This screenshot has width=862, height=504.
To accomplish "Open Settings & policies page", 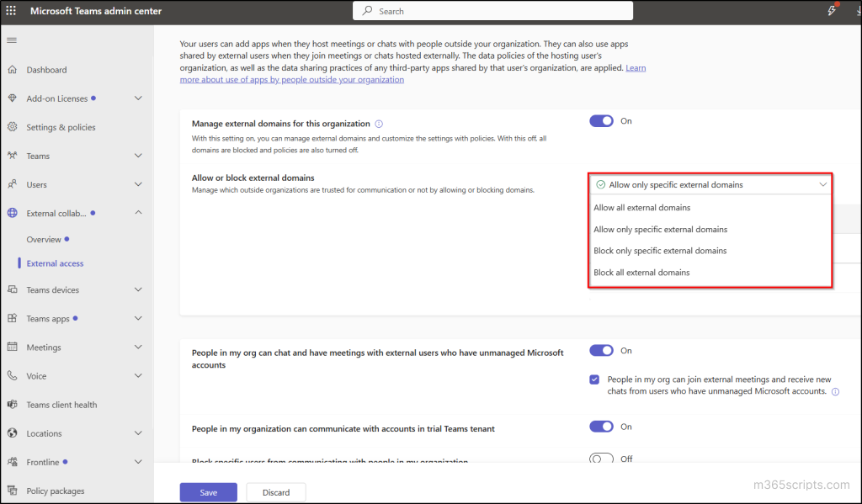I will point(61,128).
